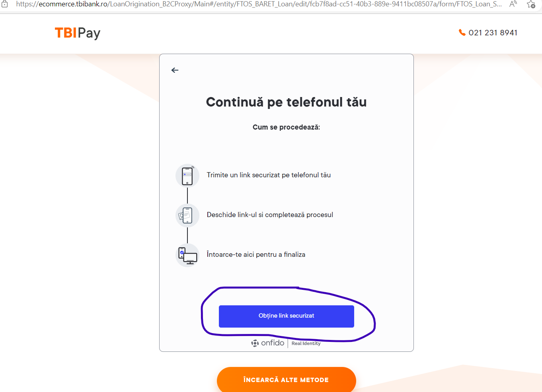This screenshot has width=542, height=392.
Task: Click the computer and phone finalize step icon
Action: click(x=187, y=255)
